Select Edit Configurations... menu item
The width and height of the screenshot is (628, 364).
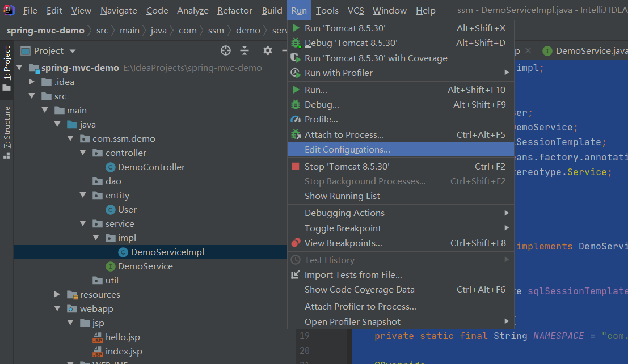click(401, 149)
